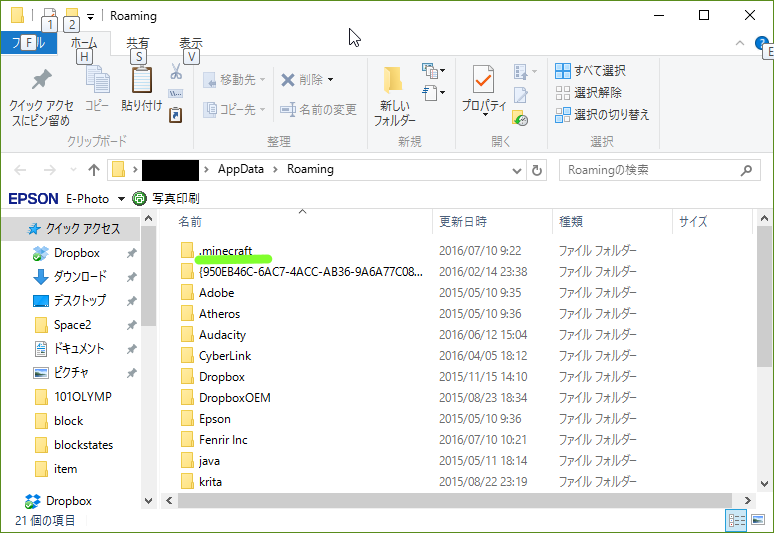This screenshot has width=774, height=533.
Task: Click AppData in the address bar
Action: [241, 169]
